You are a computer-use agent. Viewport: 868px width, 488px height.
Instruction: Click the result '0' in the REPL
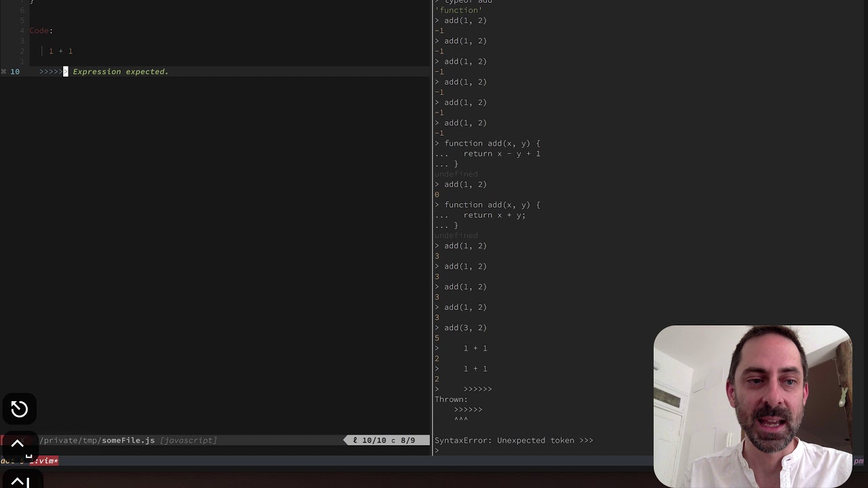[437, 195]
